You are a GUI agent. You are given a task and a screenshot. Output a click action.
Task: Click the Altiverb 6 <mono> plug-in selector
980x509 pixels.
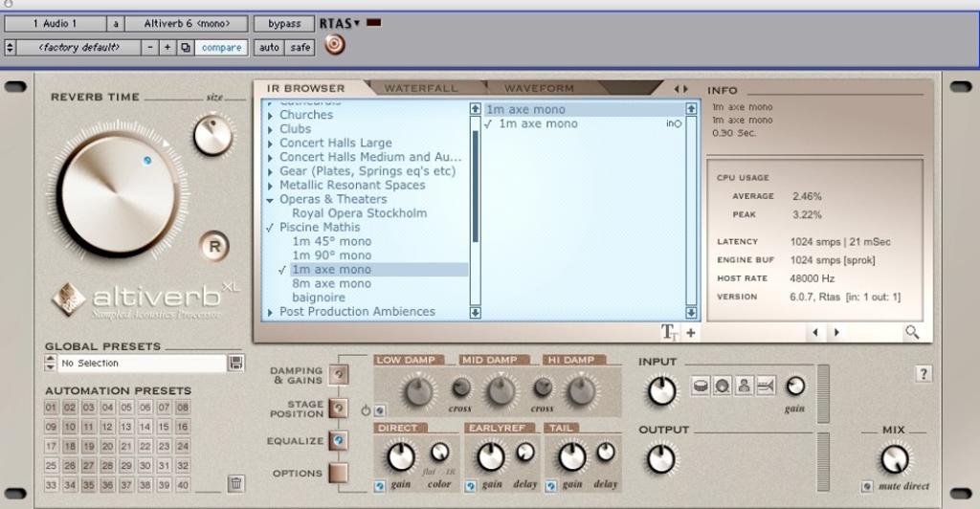pyautogui.click(x=187, y=24)
